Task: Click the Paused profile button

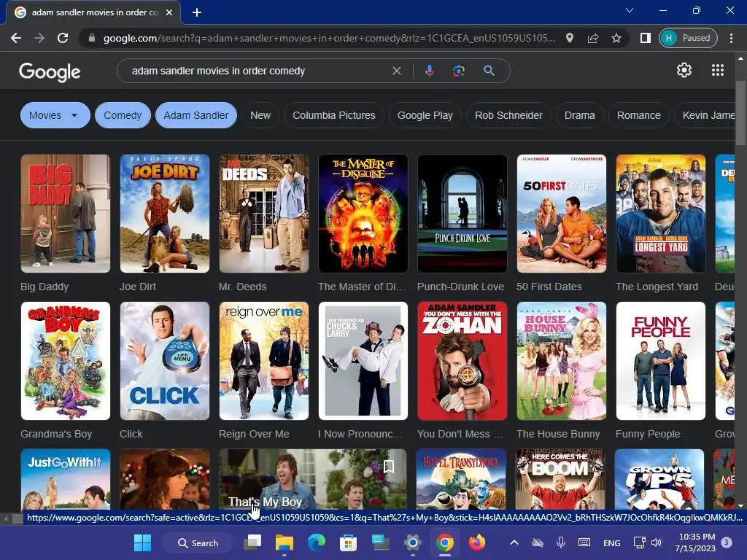Action: tap(688, 38)
